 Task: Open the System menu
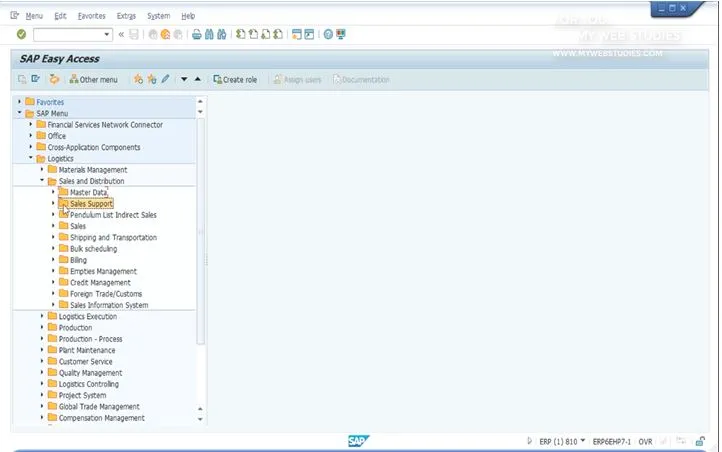point(159,16)
